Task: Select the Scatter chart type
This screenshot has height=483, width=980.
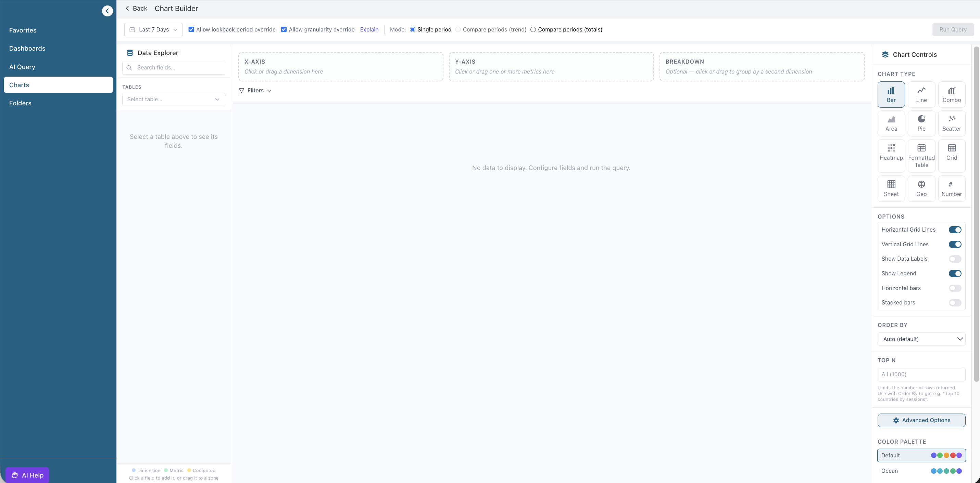Action: (952, 123)
